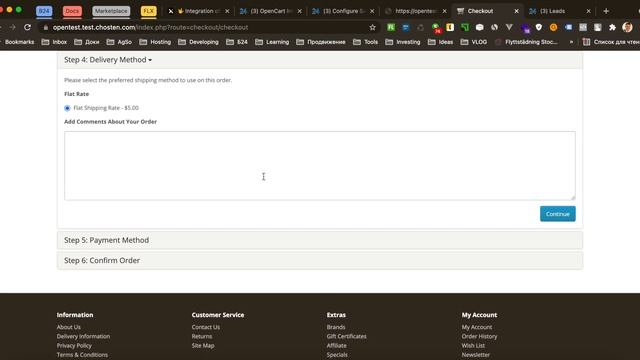Open the Docs tab group
Screen dimensions: 640x360
pyautogui.click(x=72, y=11)
